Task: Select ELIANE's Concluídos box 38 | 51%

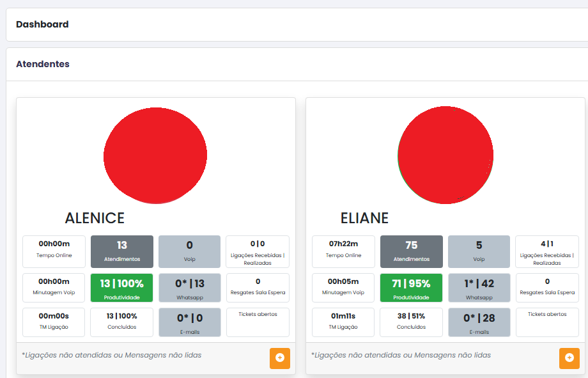Action: 411,322
